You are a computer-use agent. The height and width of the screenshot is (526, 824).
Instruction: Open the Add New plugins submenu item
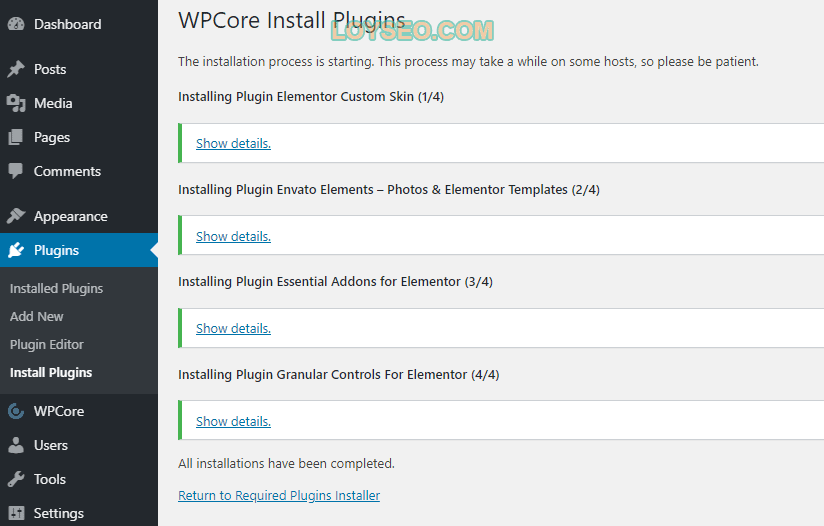(36, 316)
